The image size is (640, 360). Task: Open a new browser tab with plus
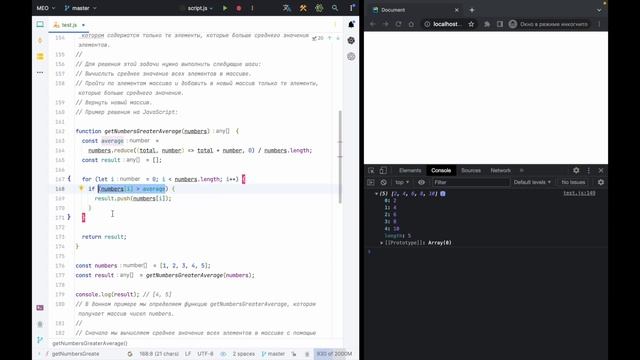472,10
